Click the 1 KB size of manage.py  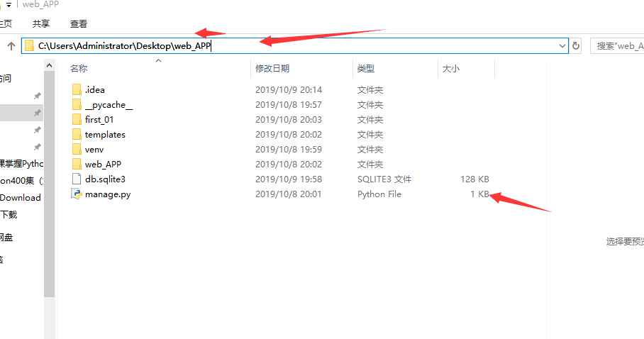pos(479,194)
